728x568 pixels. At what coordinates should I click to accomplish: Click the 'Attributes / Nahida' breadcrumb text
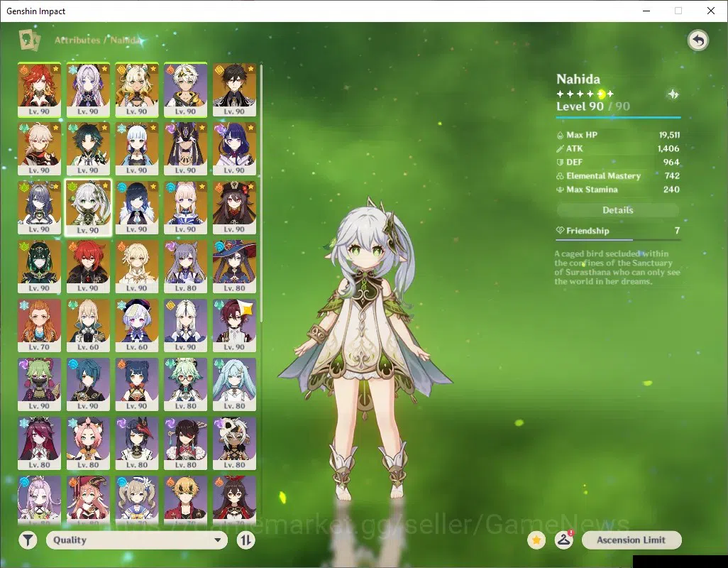coord(97,40)
